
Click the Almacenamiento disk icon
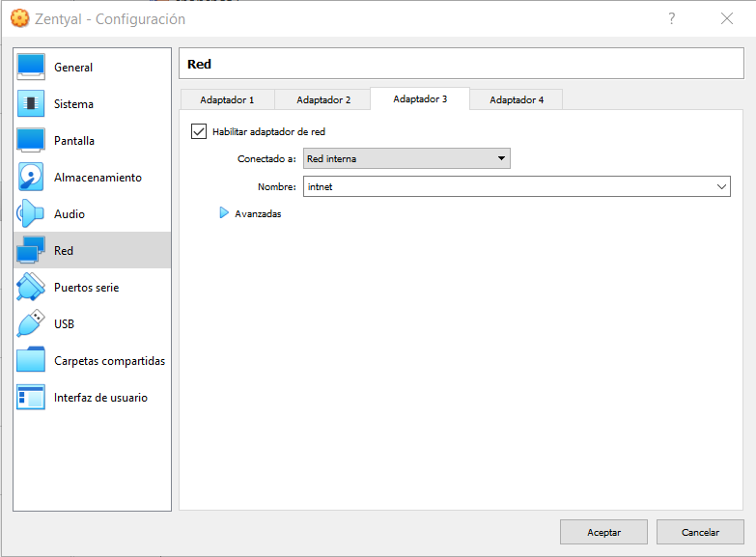click(x=31, y=177)
